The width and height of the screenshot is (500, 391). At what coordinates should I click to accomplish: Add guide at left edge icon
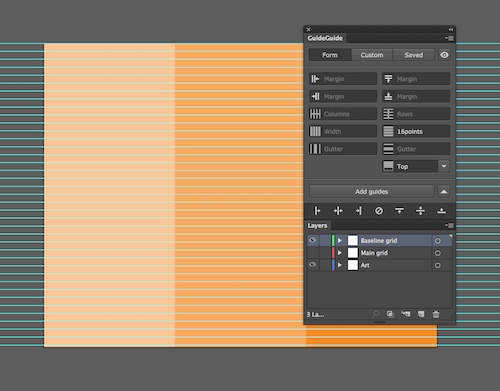tap(317, 211)
